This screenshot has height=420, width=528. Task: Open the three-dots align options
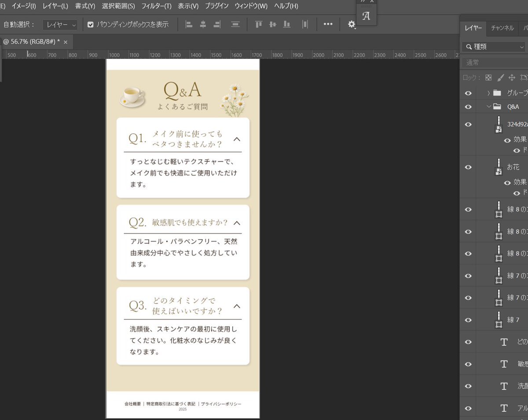pos(328,24)
